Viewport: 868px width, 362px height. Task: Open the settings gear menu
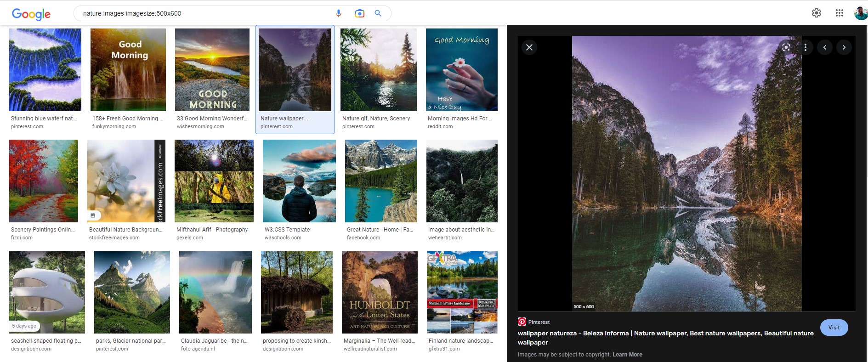point(816,13)
